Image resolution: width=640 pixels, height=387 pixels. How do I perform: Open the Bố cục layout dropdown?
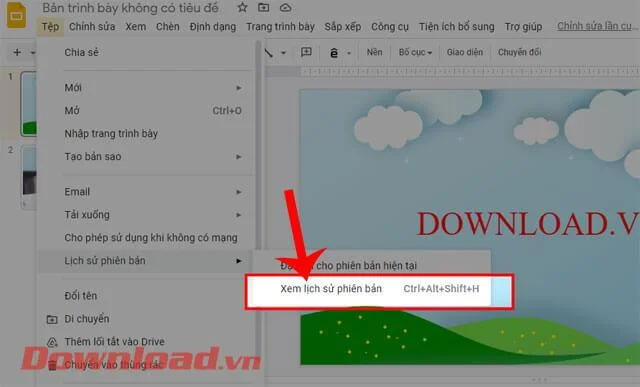pyautogui.click(x=415, y=52)
